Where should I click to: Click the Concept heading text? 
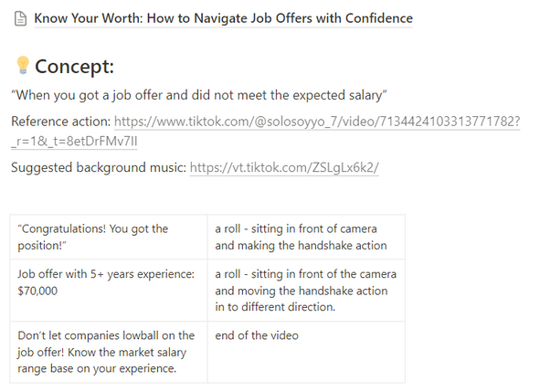tap(74, 66)
